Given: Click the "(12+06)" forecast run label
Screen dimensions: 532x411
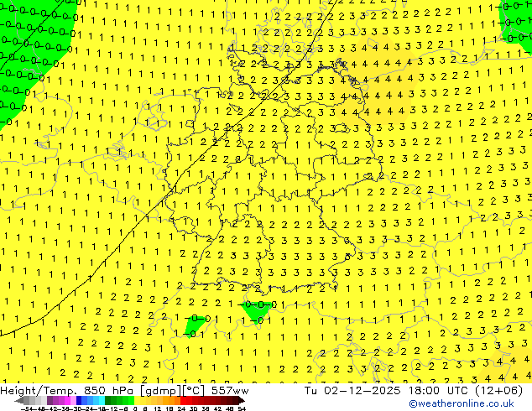Looking at the screenshot, I should point(498,391).
